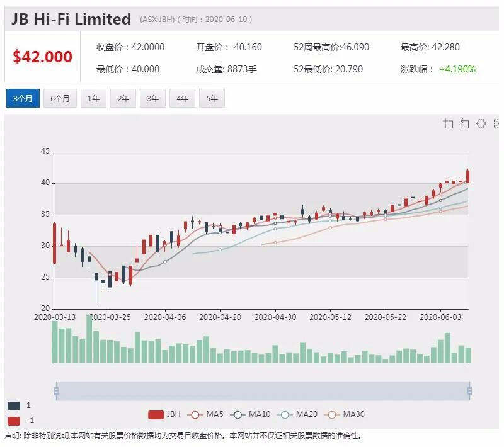Viewport: 504px width, 447px height.
Task: Switch to the 1年 range tab
Action: [93, 98]
